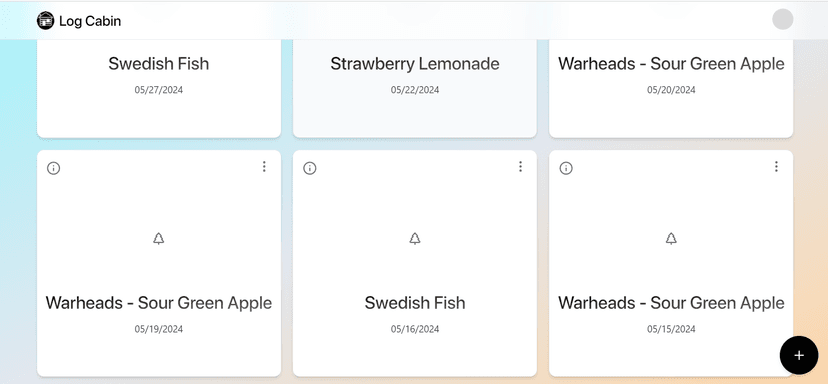Click the tree icon on 05/15/2024 card
828x384 pixels.
point(671,239)
